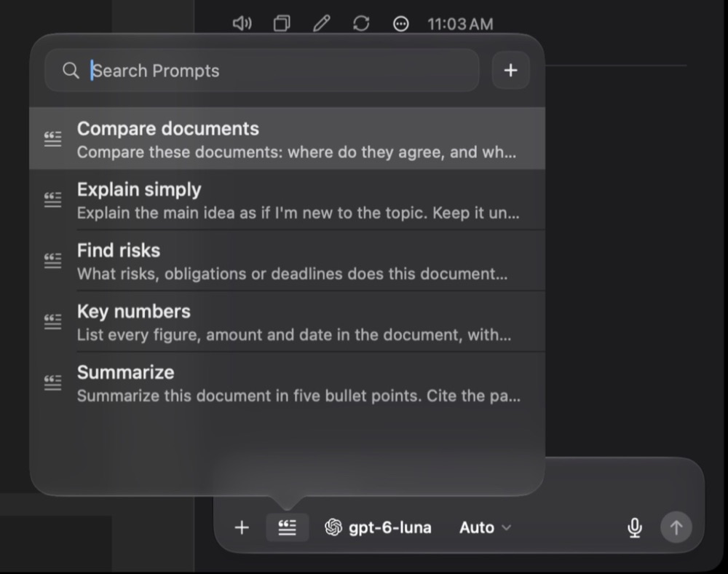Click the speaker read-aloud icon

tap(242, 23)
